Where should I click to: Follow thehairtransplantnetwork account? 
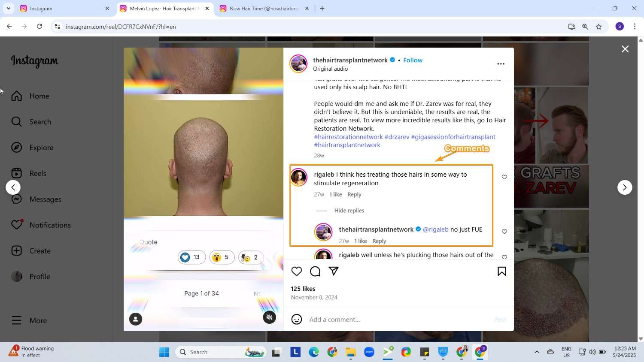(412, 60)
